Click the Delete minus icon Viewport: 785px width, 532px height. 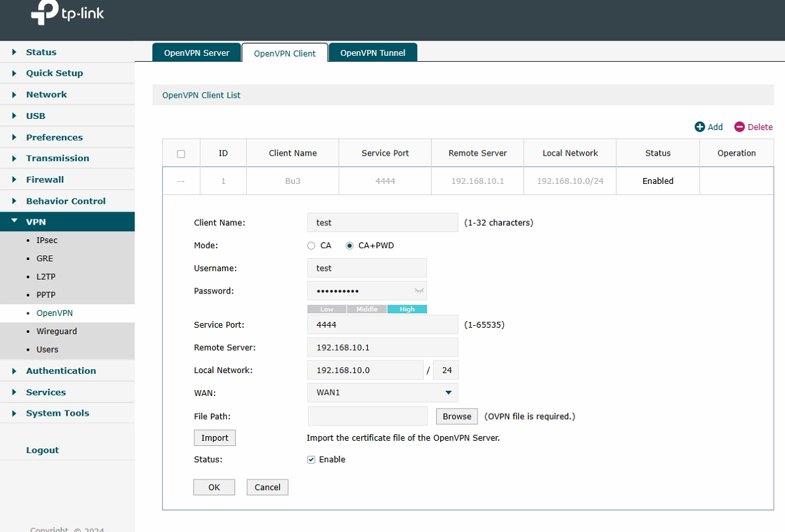coord(740,127)
